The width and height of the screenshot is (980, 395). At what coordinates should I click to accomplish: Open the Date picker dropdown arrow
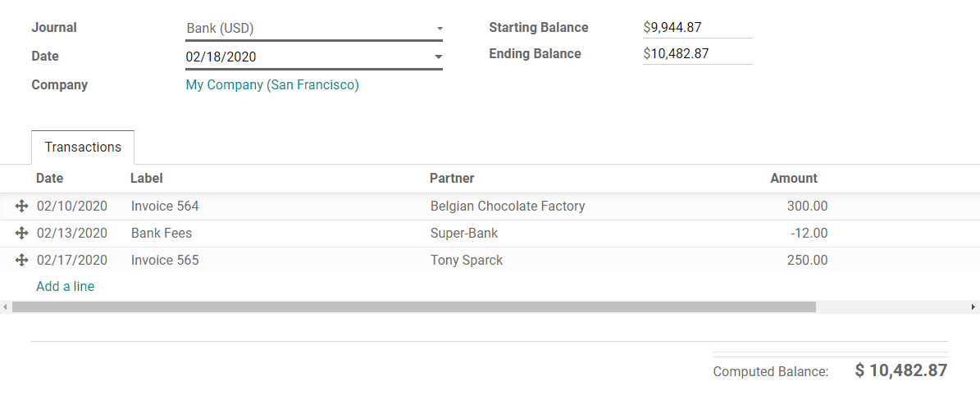click(439, 57)
